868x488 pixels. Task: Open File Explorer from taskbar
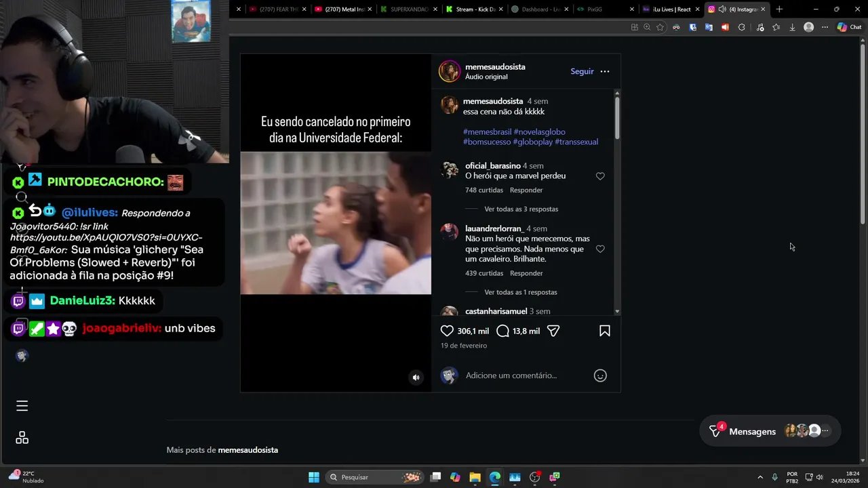click(x=475, y=477)
